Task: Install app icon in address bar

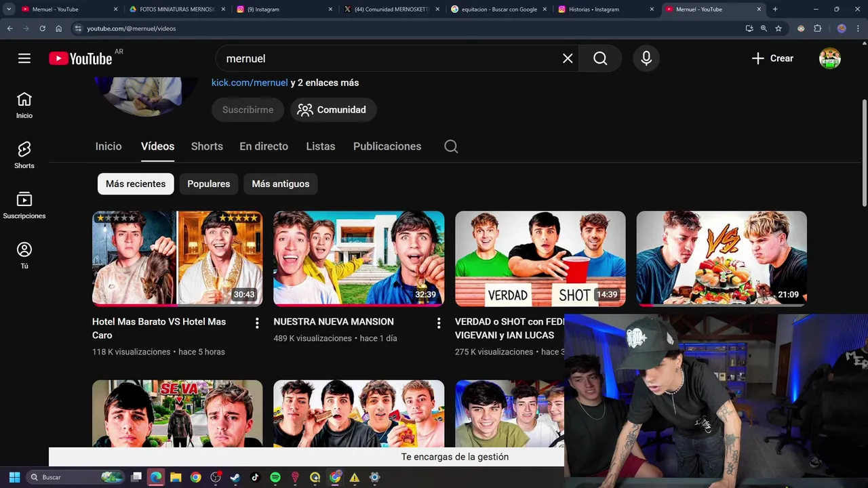Action: click(749, 28)
